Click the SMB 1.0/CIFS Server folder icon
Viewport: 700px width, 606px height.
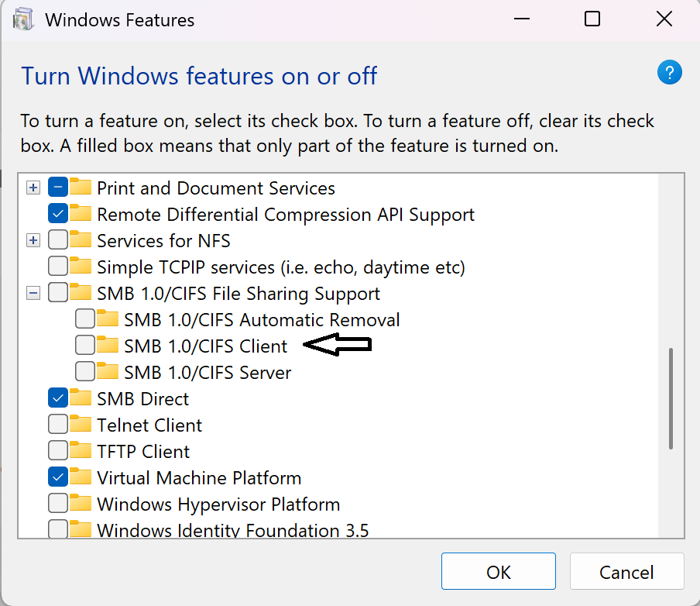108,372
